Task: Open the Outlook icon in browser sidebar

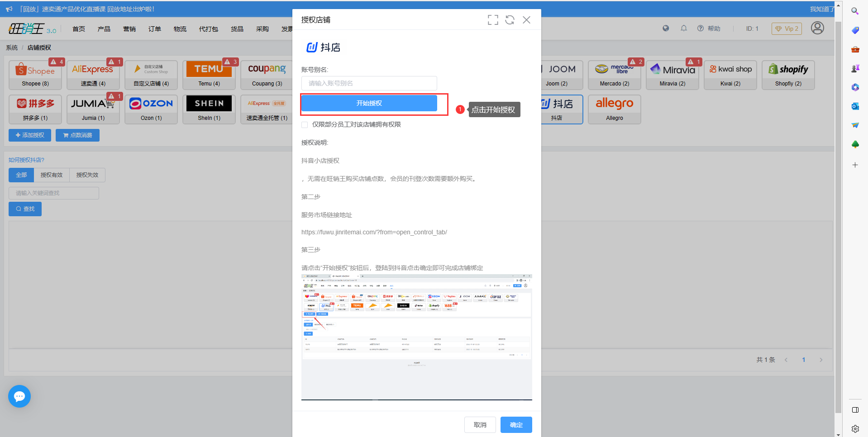Action: click(855, 106)
